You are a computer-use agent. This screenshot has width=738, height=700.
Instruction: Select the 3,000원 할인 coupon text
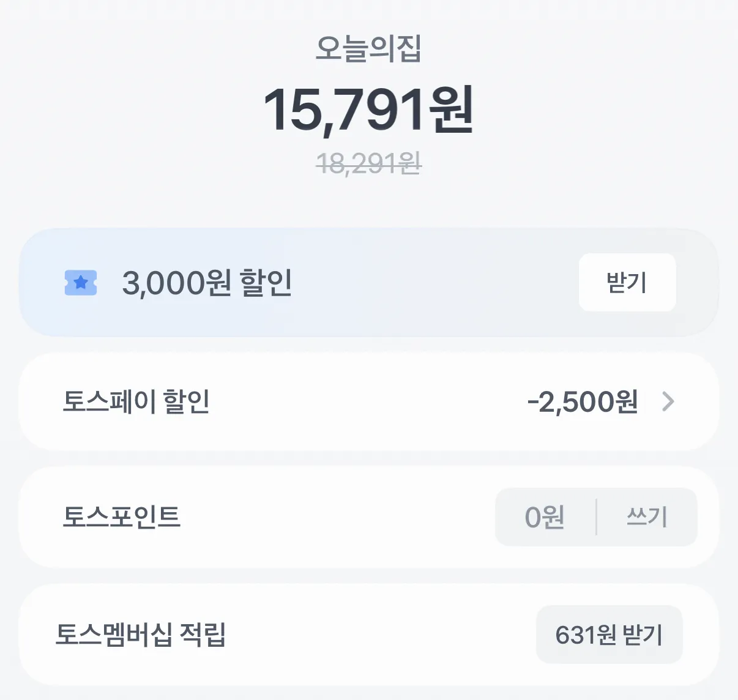click(x=207, y=283)
